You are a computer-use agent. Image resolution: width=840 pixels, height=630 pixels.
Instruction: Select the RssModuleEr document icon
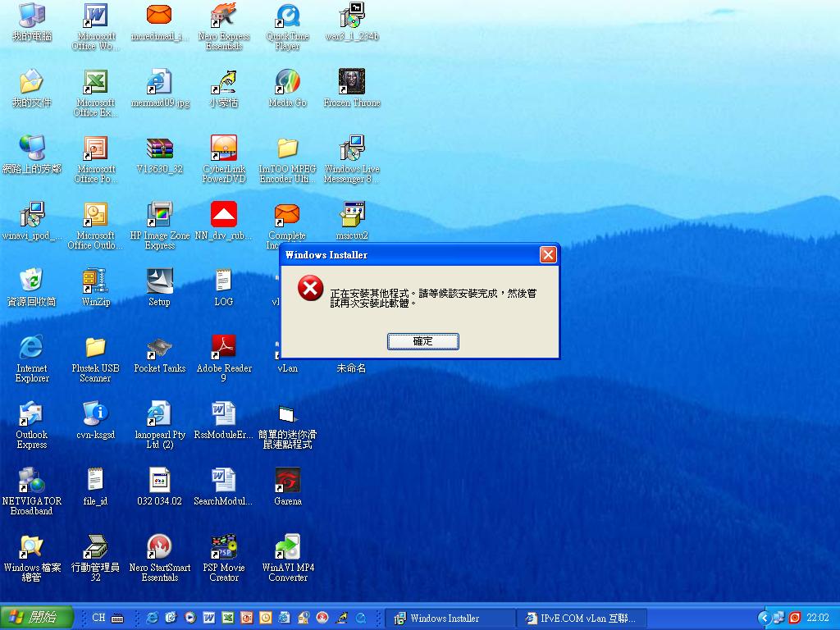[x=224, y=422]
